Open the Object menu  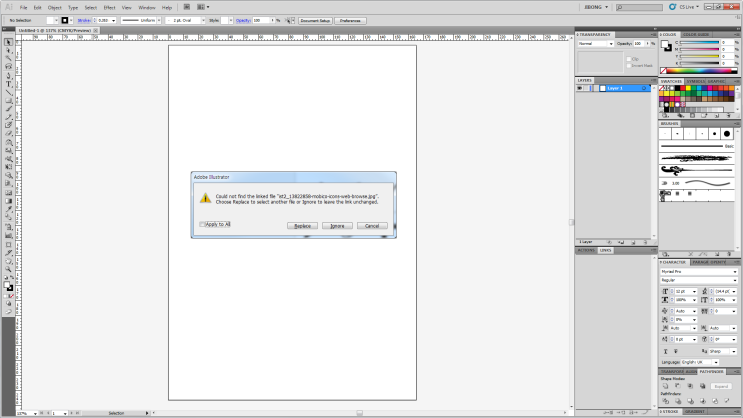54,8
